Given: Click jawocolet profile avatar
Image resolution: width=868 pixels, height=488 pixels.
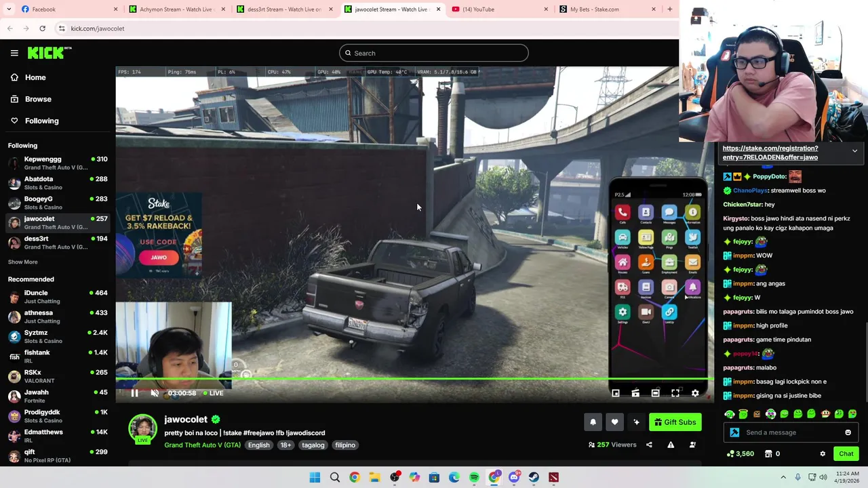Looking at the screenshot, I should pos(142,428).
